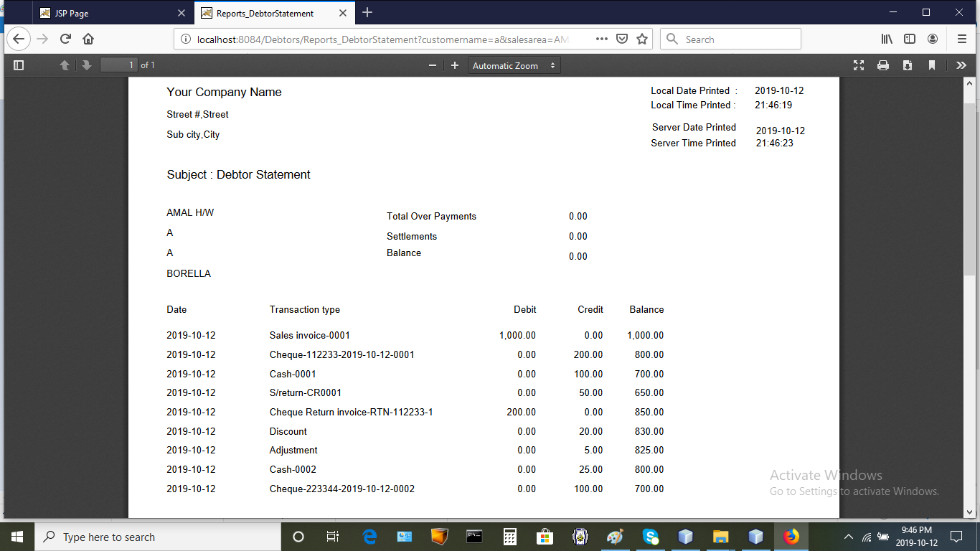Click the page number input box

[118, 65]
